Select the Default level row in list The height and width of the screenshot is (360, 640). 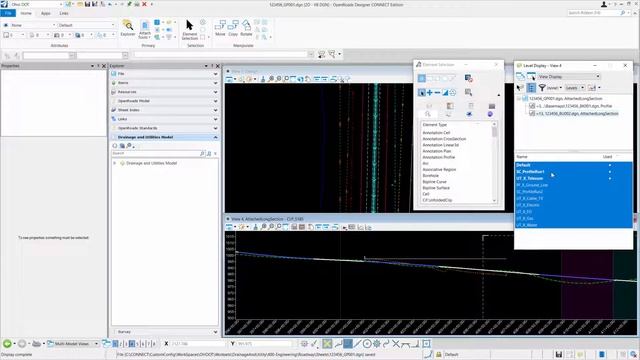click(573, 165)
